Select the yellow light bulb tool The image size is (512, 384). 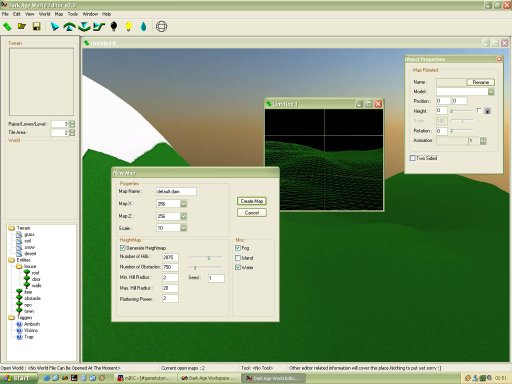pos(129,26)
